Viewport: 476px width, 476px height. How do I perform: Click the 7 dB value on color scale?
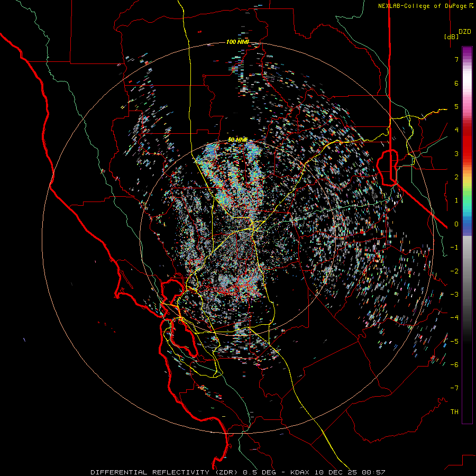(x=456, y=59)
